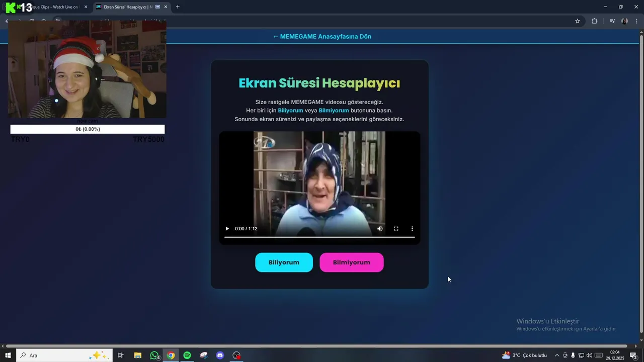Open Task View on the taskbar
Viewport: 644px width, 362px height.
click(x=121, y=355)
